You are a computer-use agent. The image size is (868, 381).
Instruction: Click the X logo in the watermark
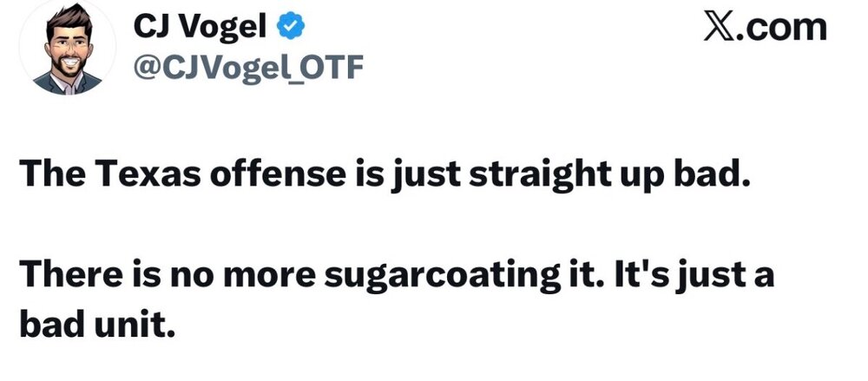[719, 27]
